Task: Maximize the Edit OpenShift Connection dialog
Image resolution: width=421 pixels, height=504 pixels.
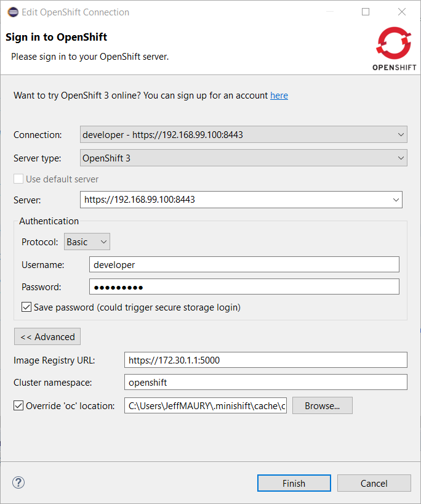Action: pos(366,12)
